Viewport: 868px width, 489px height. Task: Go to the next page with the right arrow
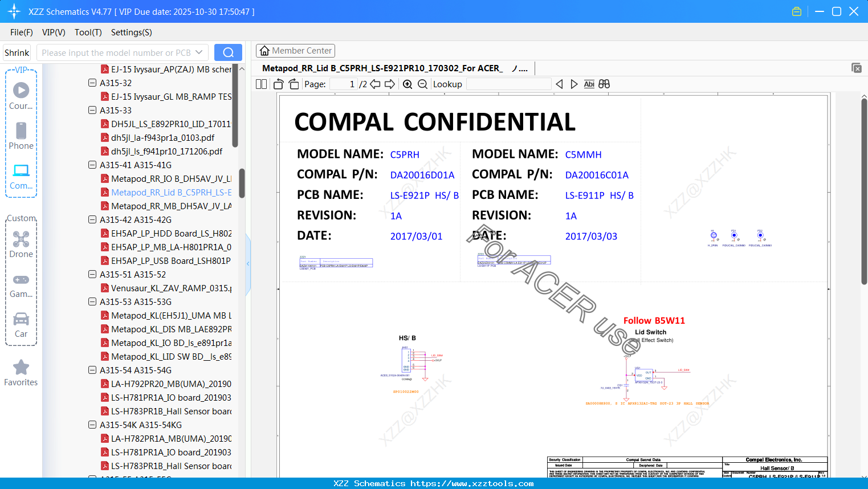[390, 84]
